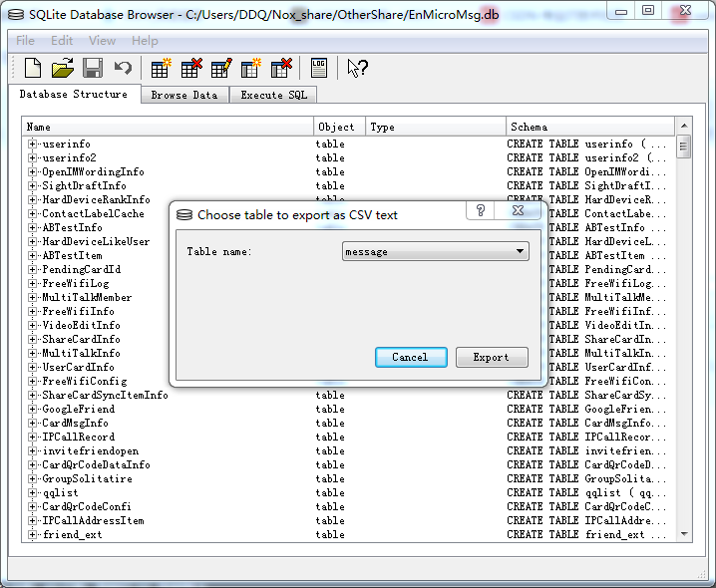Select the CardQrCodeConfi tree row
Viewport: 716px width, 588px height.
[x=87, y=506]
